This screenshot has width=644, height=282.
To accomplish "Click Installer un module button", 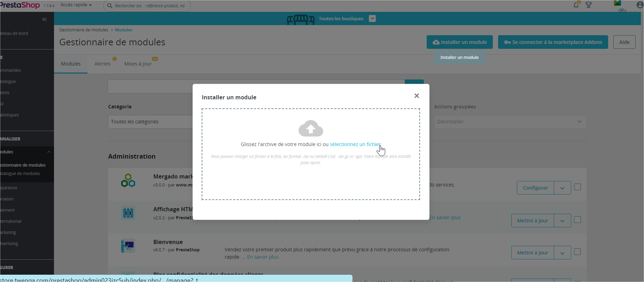I will point(459,42).
